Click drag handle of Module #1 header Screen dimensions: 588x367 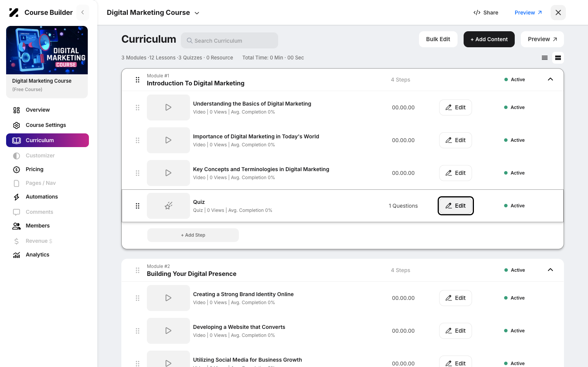[137, 80]
